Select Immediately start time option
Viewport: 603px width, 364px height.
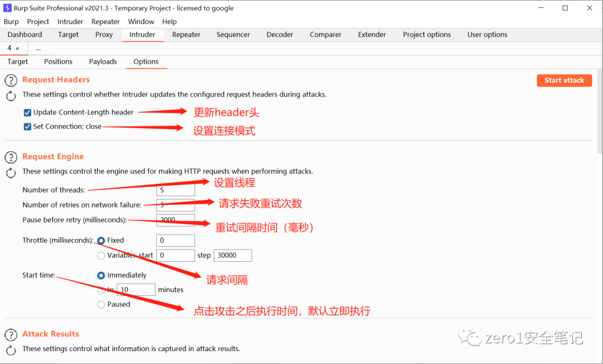[x=101, y=276]
